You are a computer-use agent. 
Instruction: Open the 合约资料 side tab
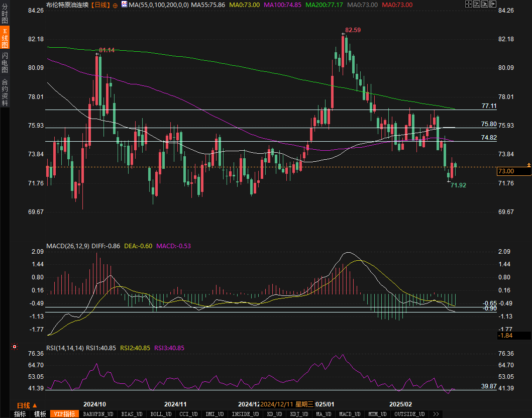click(5, 92)
